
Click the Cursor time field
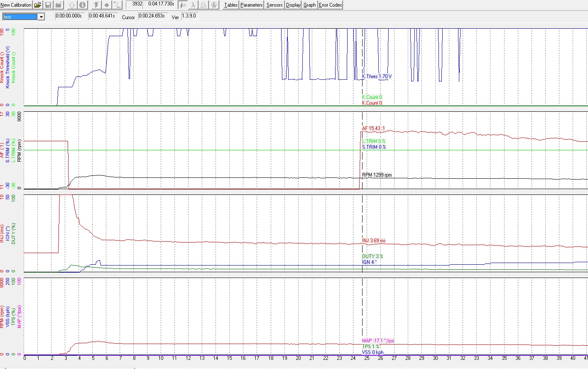tap(152, 16)
